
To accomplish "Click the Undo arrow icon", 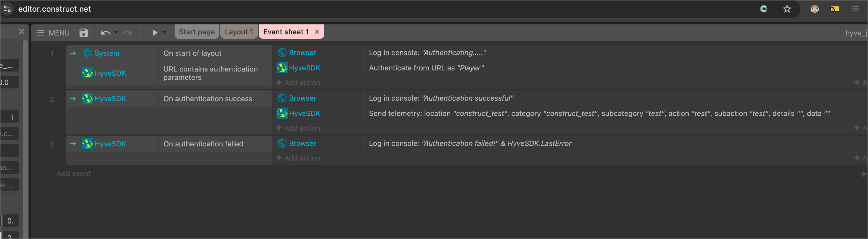I will (x=106, y=33).
